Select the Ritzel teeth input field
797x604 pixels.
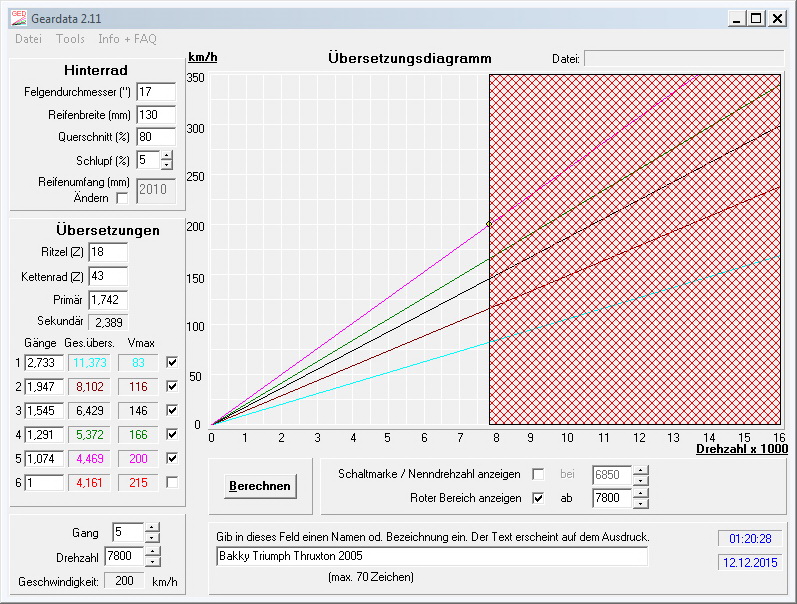point(108,252)
